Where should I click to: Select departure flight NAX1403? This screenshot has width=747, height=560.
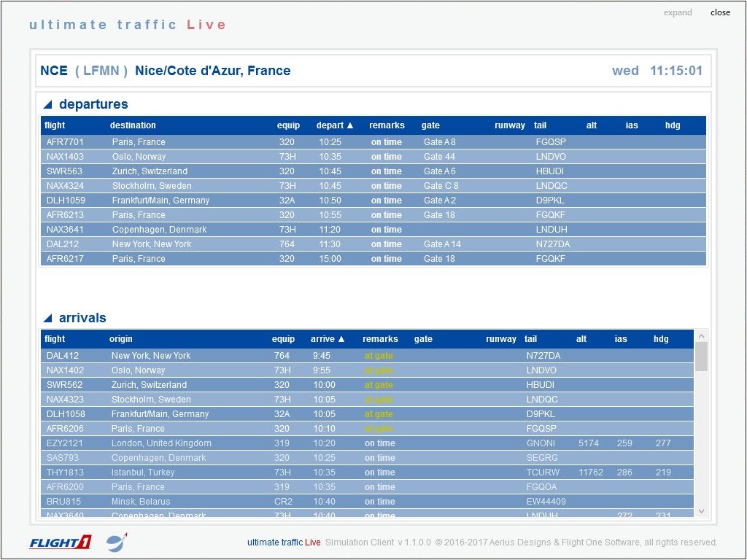373,157
